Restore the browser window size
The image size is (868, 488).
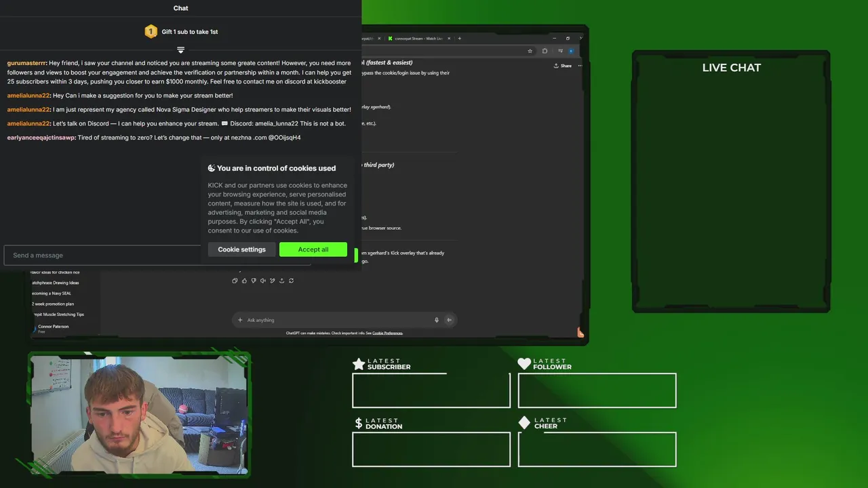[568, 39]
